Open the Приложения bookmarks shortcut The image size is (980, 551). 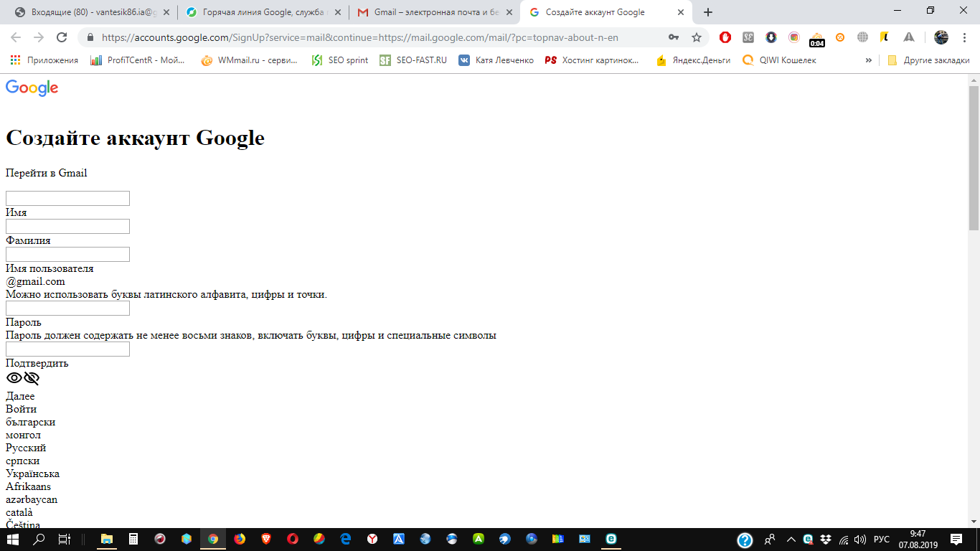pyautogui.click(x=44, y=60)
